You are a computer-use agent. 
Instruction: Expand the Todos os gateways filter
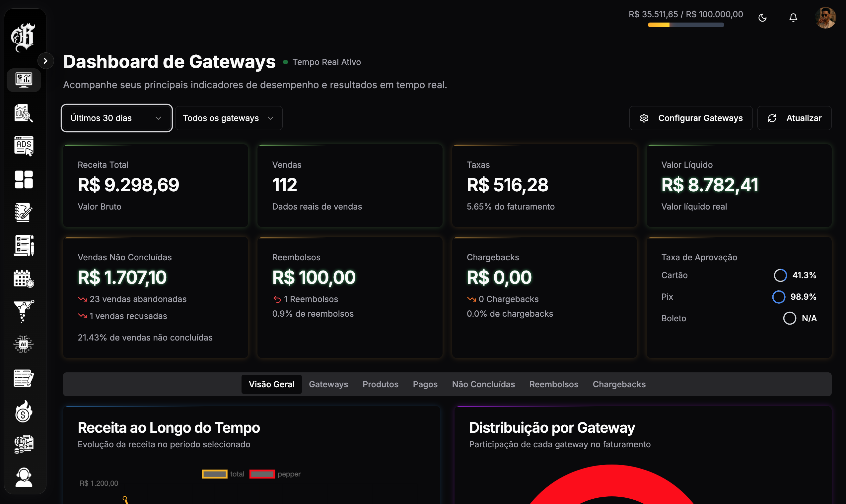[x=228, y=118]
